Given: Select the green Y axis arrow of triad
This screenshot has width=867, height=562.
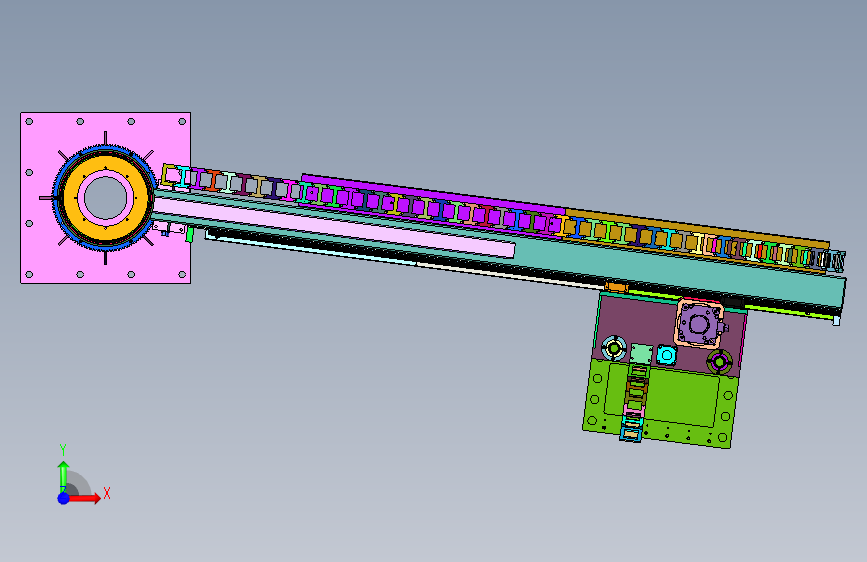Looking at the screenshot, I should (64, 476).
